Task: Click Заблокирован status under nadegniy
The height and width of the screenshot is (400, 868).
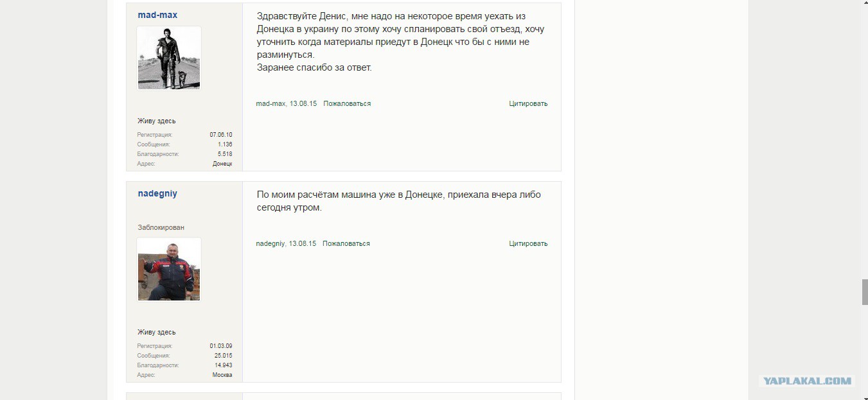Action: pos(161,227)
